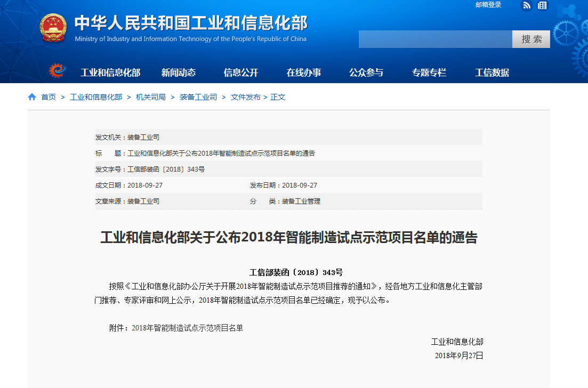
Task: Open the 公众参与 navigation item
Action: (366, 73)
